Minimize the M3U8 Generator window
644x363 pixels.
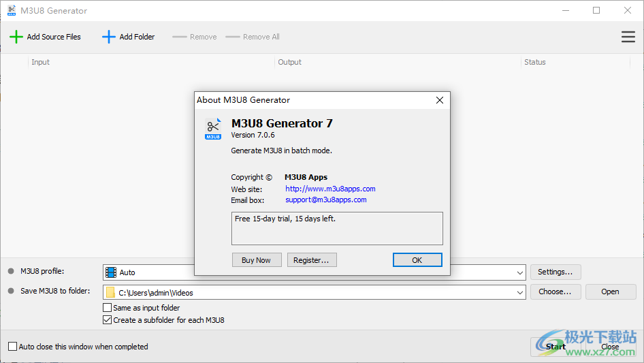[566, 11]
